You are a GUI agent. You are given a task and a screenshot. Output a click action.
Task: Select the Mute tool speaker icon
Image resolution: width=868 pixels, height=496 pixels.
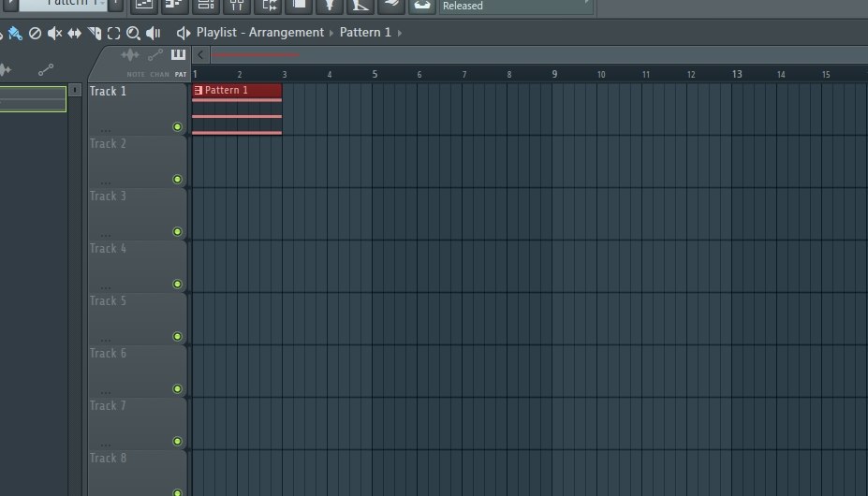54,33
